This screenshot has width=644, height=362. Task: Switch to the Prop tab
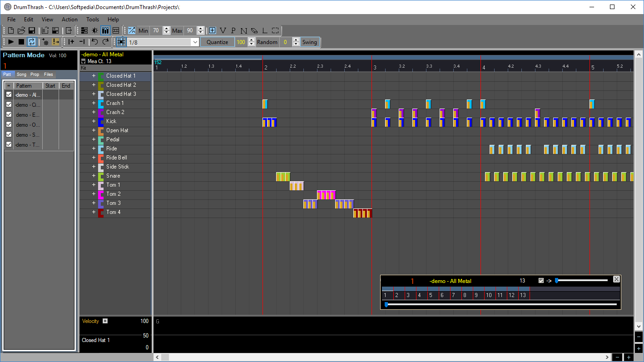35,74
